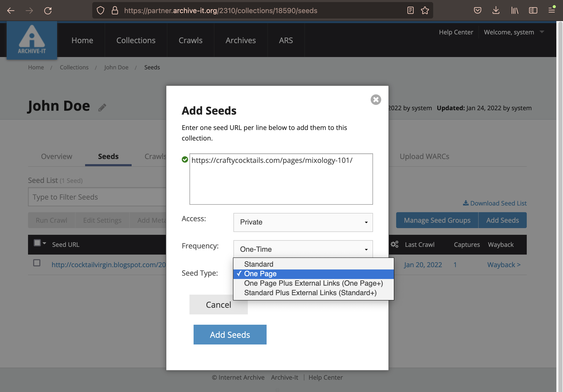Click the Pocket save icon
Screen dimensions: 563x392
pyautogui.click(x=477, y=11)
